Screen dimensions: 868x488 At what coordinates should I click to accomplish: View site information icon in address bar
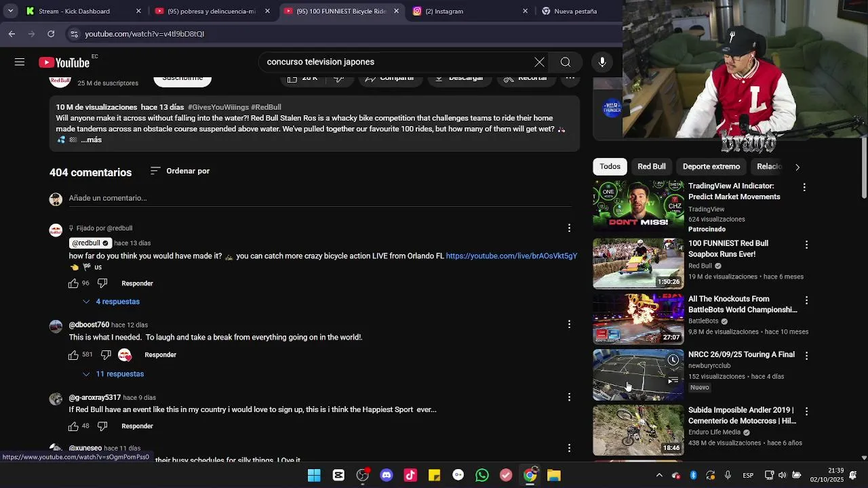(x=74, y=34)
